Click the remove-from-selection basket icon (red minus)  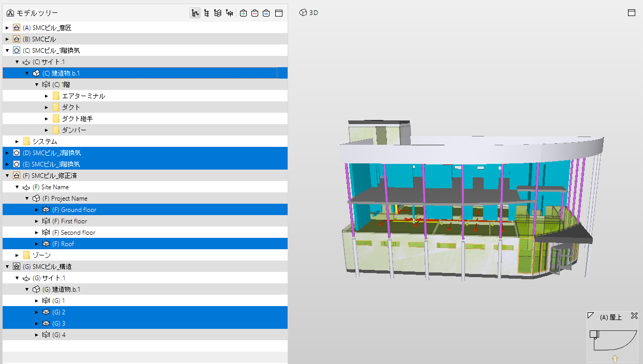click(255, 13)
